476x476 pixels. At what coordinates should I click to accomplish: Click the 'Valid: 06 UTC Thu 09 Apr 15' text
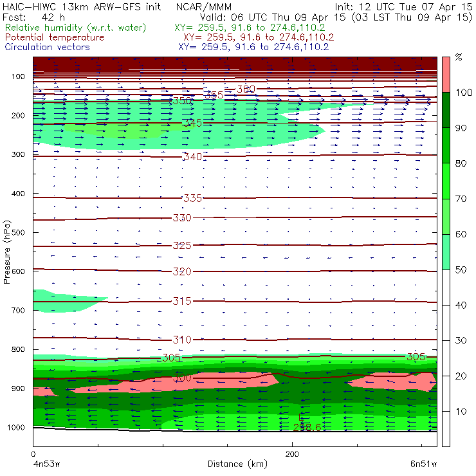coord(273,17)
